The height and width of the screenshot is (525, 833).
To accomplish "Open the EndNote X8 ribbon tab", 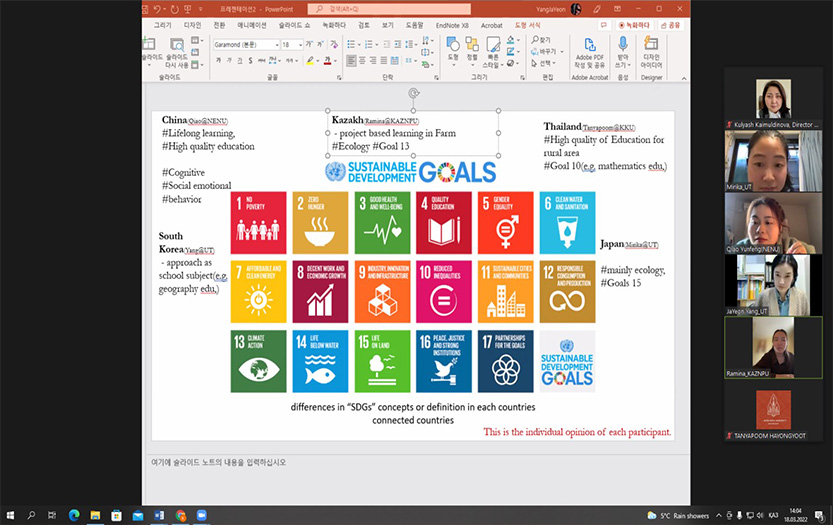I will pos(457,24).
